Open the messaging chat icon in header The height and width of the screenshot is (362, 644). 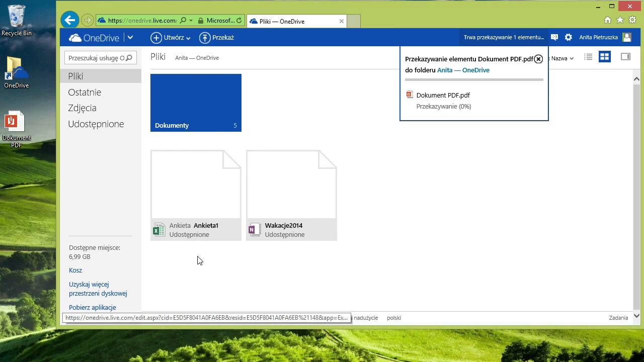(x=554, y=37)
